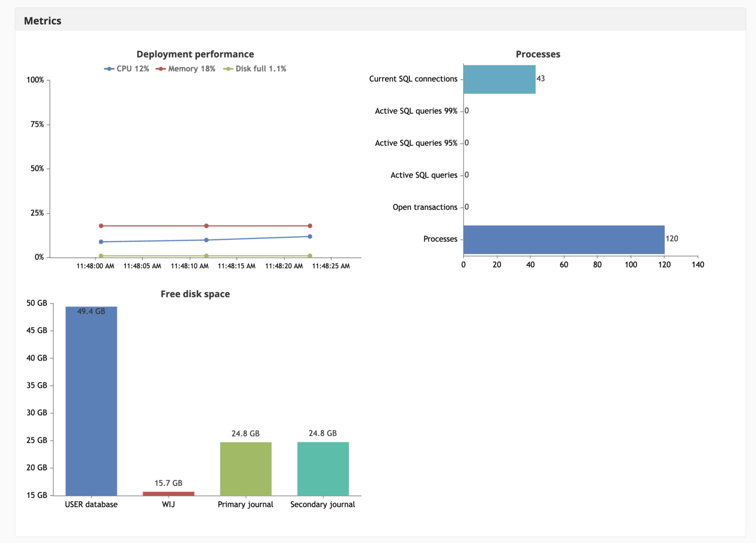Click the Processes bar showing 120
The height and width of the screenshot is (543, 756).
564,239
